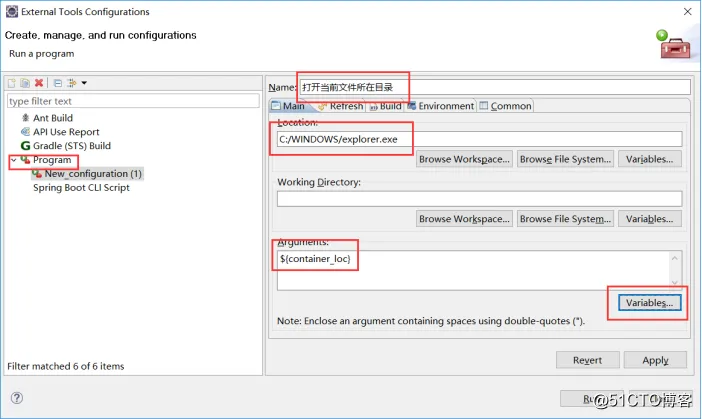The height and width of the screenshot is (419, 702).
Task: Switch to the Build tab
Action: click(x=386, y=106)
